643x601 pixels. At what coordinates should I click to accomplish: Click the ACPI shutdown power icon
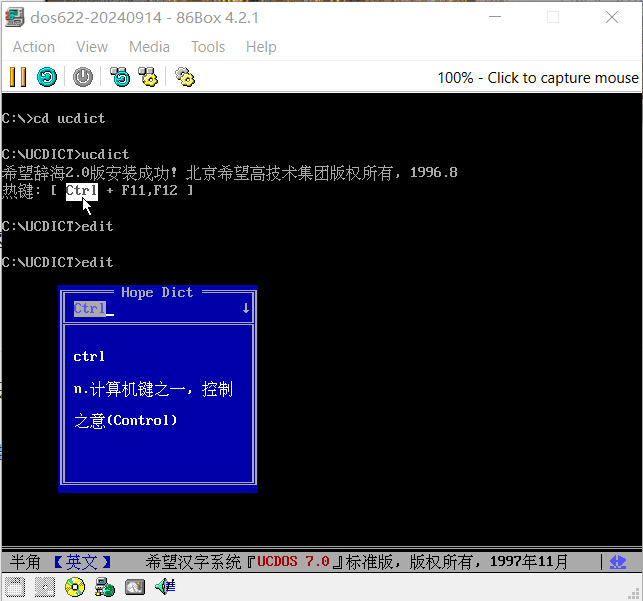[83, 77]
